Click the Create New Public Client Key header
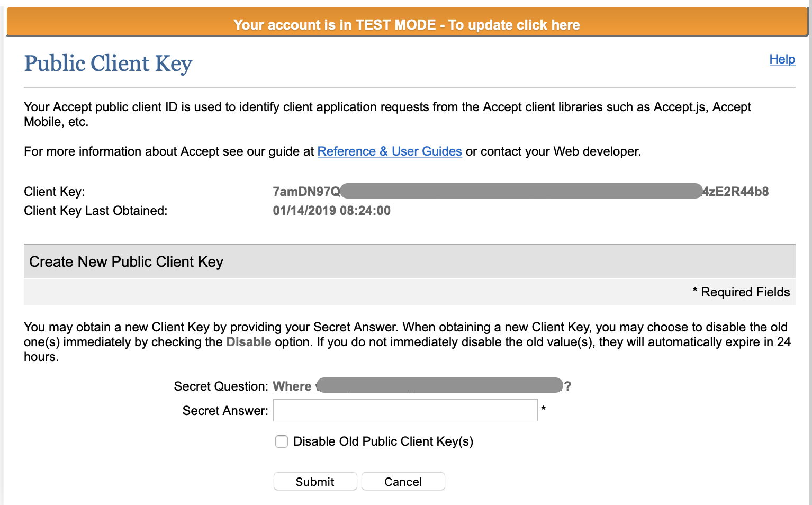This screenshot has width=812, height=505. coord(126,261)
